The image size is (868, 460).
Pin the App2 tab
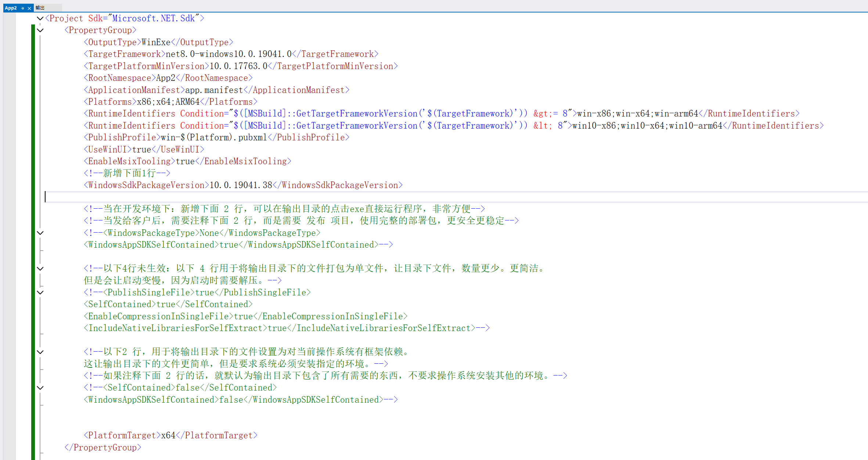coord(23,8)
